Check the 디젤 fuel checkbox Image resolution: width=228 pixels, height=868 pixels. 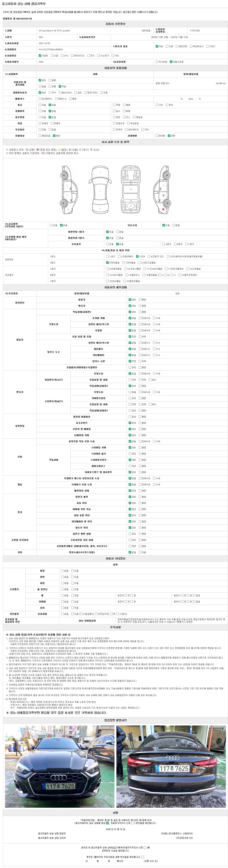[52, 56]
